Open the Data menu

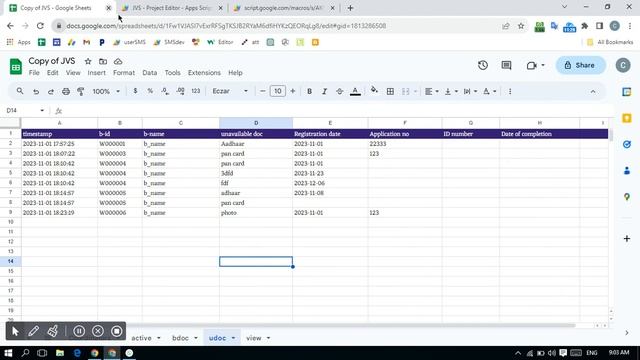pyautogui.click(x=149, y=73)
